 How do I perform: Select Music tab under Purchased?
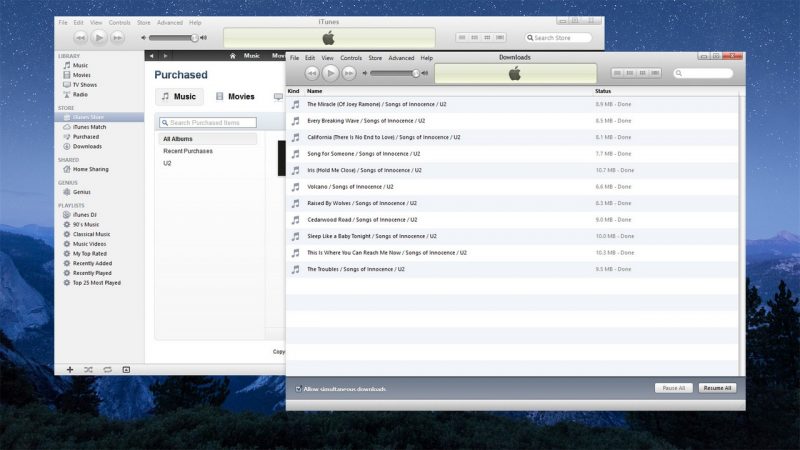pos(179,96)
